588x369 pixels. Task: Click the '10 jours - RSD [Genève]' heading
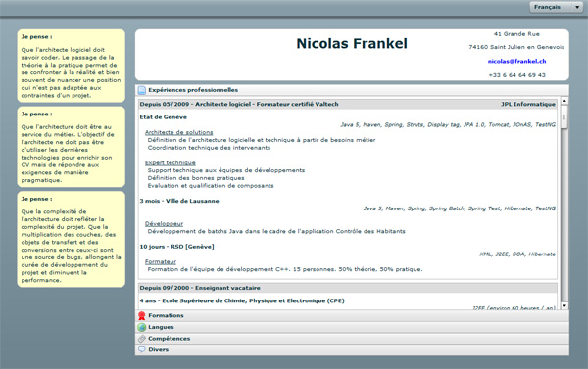click(176, 247)
